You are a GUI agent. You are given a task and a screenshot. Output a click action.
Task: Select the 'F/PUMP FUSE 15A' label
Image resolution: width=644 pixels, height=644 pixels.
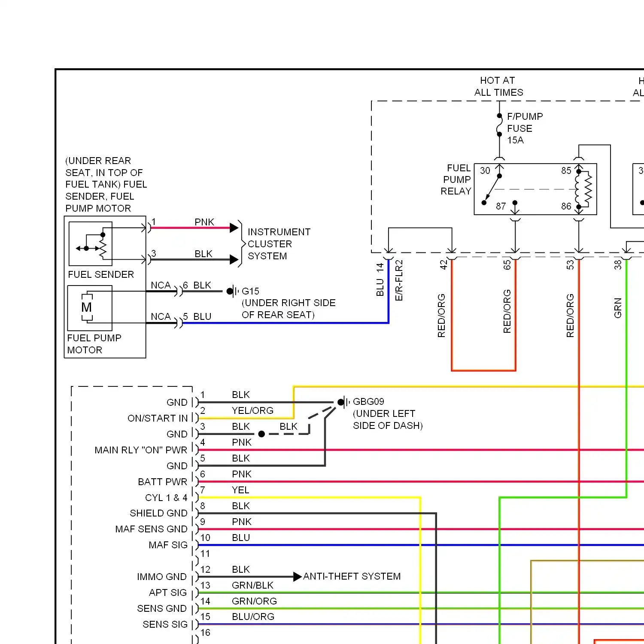(525, 128)
